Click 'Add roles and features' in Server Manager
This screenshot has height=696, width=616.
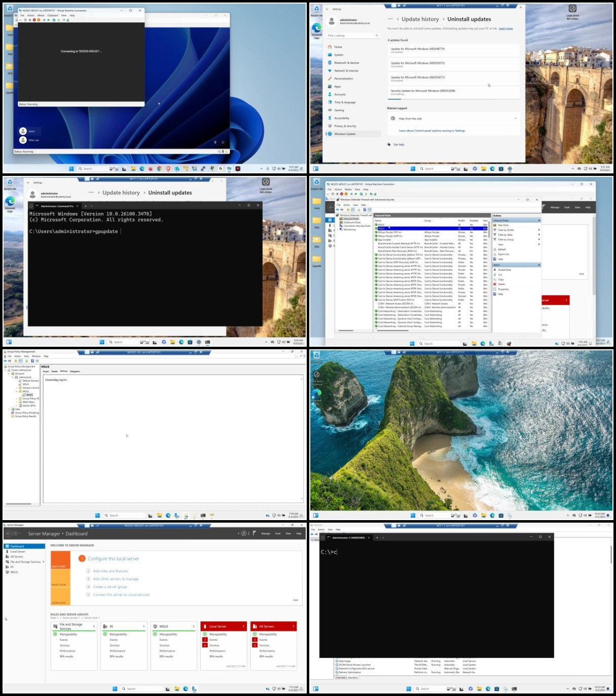point(111,571)
